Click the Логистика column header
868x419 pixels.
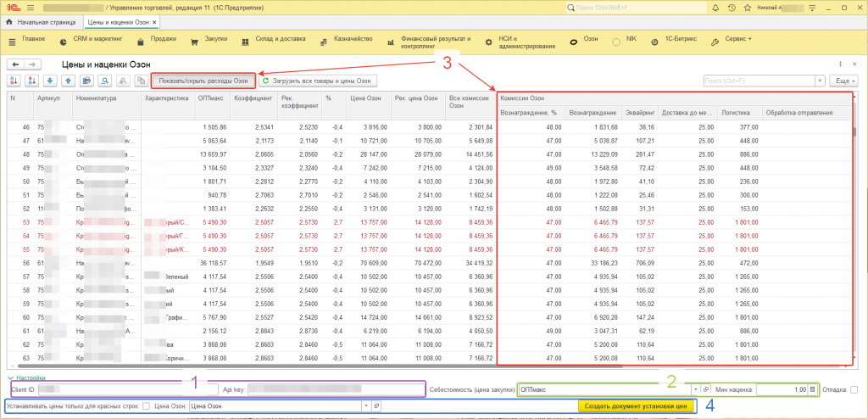point(739,113)
